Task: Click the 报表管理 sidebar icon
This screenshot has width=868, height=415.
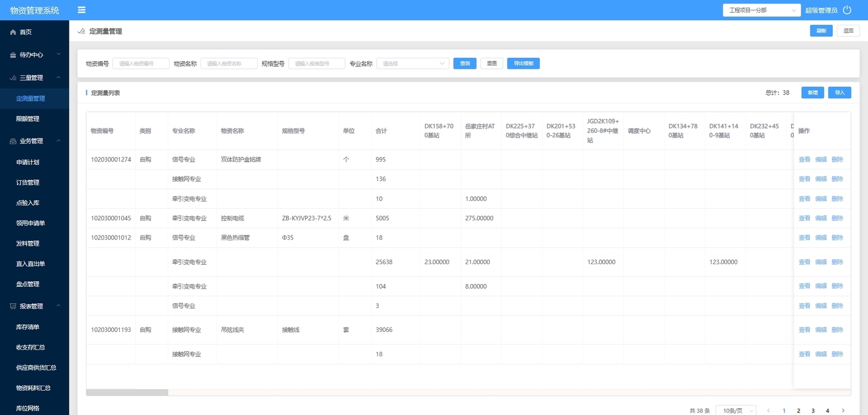Action: (x=13, y=307)
